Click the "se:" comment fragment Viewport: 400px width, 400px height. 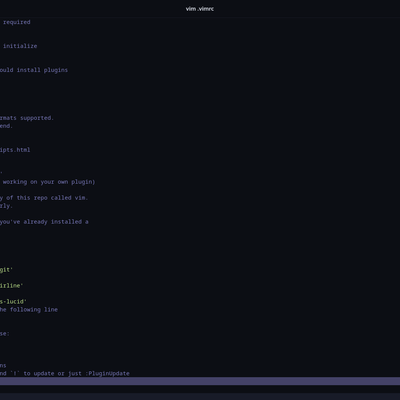click(5, 334)
